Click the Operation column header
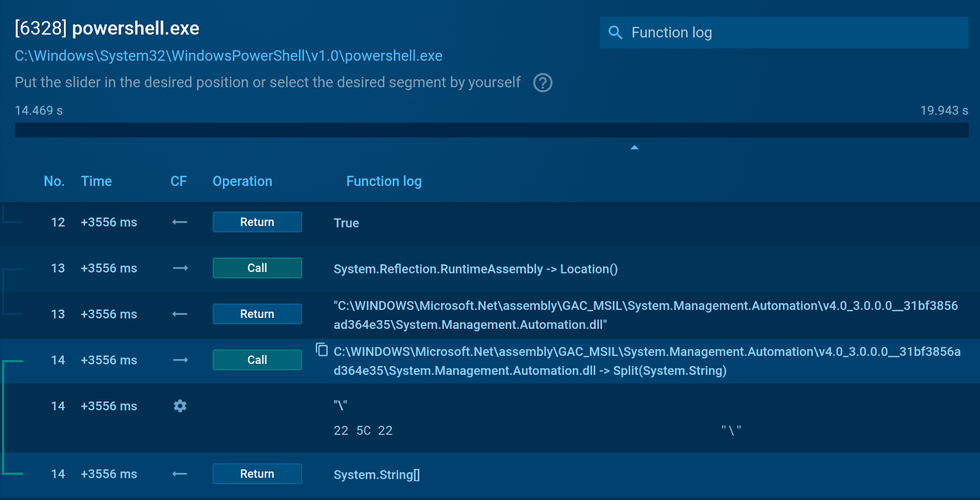Image resolution: width=980 pixels, height=500 pixels. click(243, 181)
